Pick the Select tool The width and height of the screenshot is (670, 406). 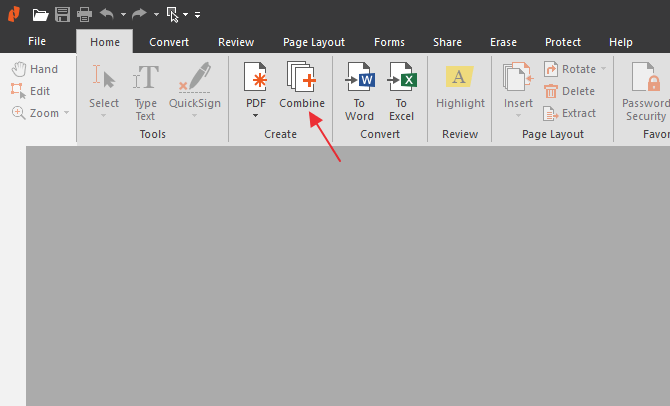104,85
